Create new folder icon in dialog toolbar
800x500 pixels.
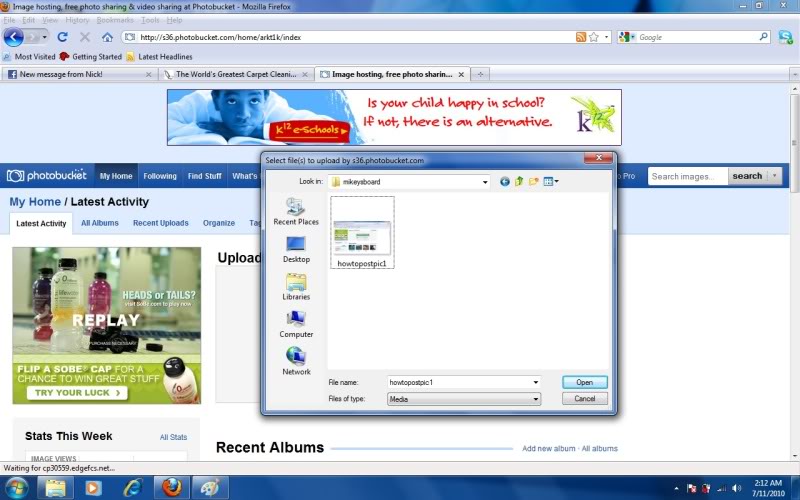point(534,181)
